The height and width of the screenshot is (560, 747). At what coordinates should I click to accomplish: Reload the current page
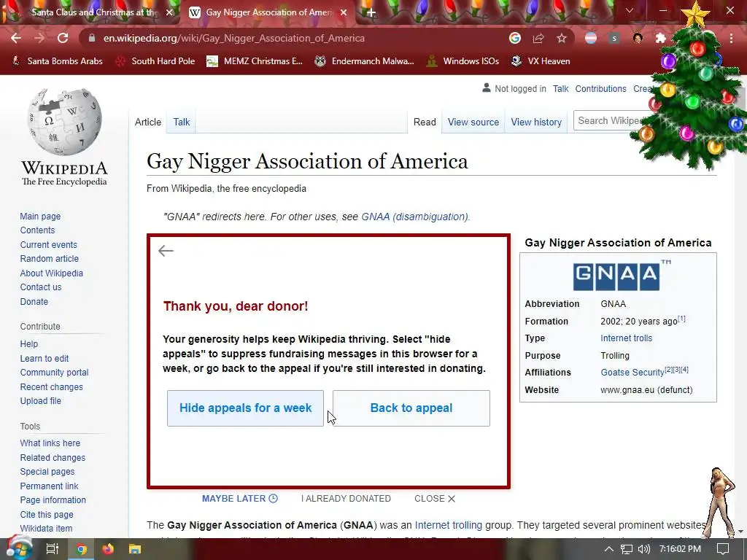(63, 38)
